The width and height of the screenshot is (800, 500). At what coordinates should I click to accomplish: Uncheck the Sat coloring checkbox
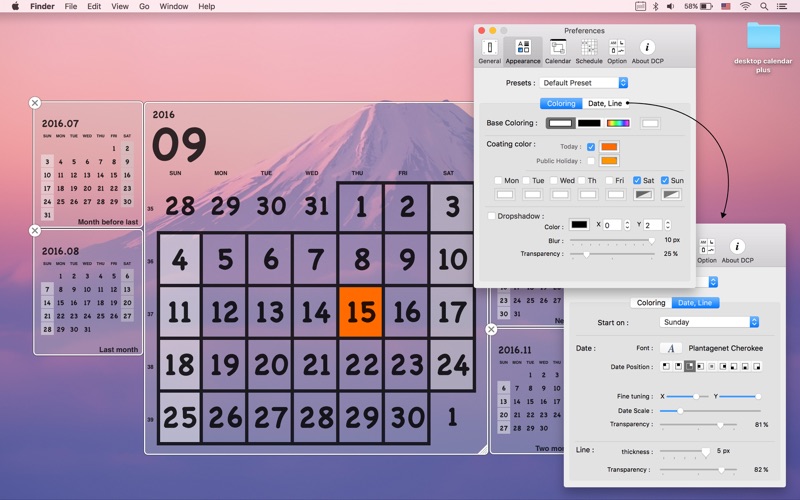coord(637,180)
